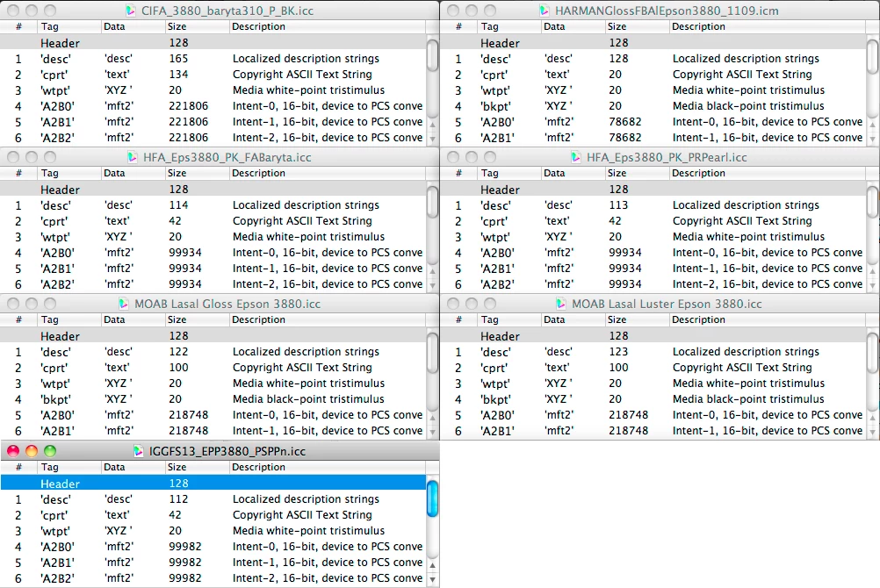The image size is (880, 588).
Task: Sort MOAB Lasal Gloss by # column
Action: (x=18, y=319)
